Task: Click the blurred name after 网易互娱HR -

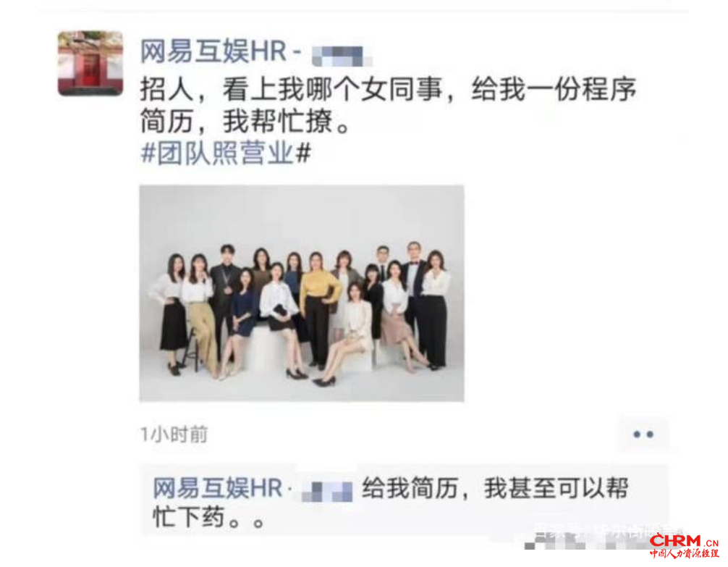Action: pos(342,56)
